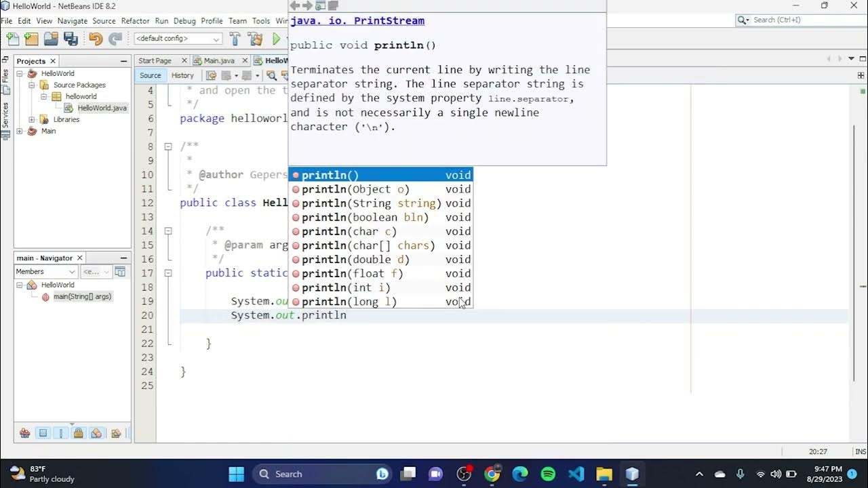Collapse HelloWorld class node in Navigator
This screenshot has height=488, width=868.
pyautogui.click(x=20, y=285)
